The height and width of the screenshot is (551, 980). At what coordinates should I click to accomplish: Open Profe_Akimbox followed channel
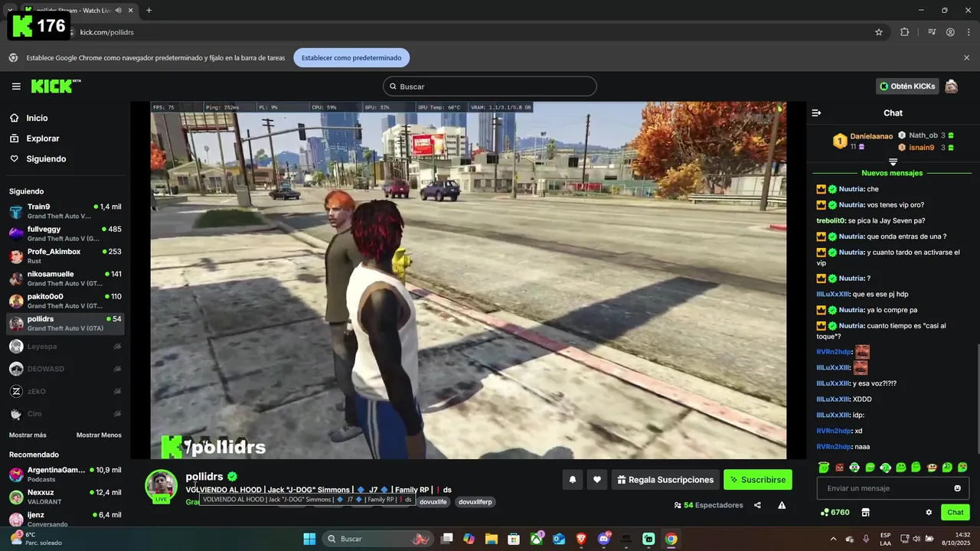coord(65,256)
